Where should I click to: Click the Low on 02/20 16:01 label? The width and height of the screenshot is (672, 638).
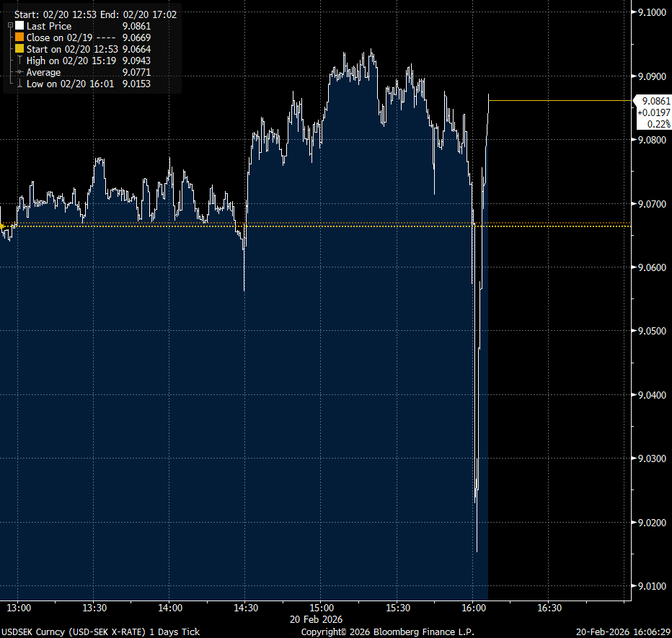tap(70, 84)
